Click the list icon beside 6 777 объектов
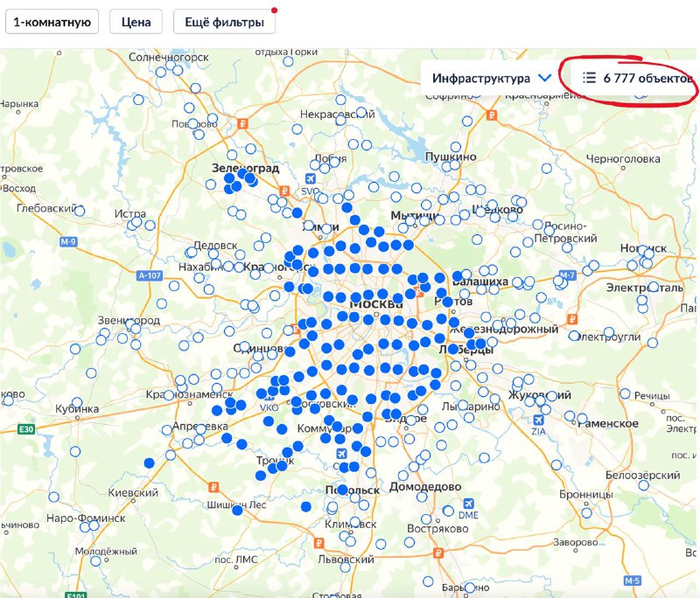The image size is (700, 598). click(589, 78)
